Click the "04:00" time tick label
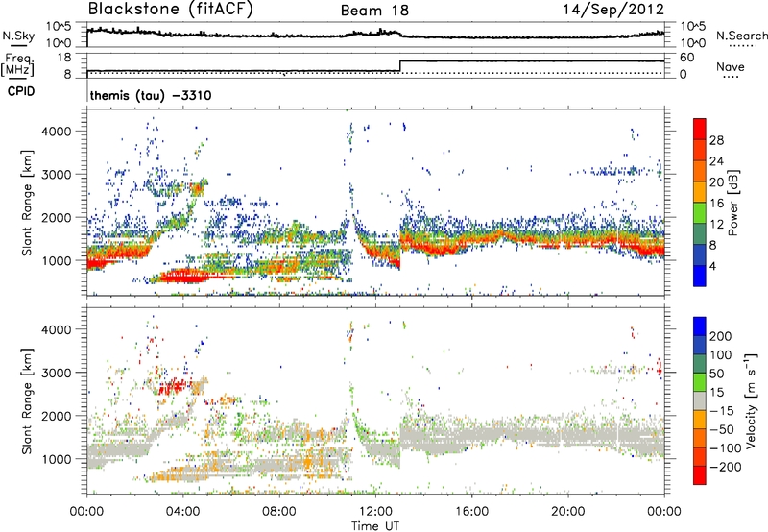 (x=183, y=512)
